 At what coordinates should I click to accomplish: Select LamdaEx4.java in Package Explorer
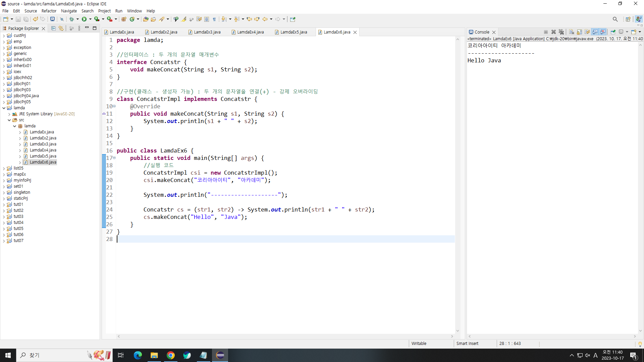(x=43, y=150)
